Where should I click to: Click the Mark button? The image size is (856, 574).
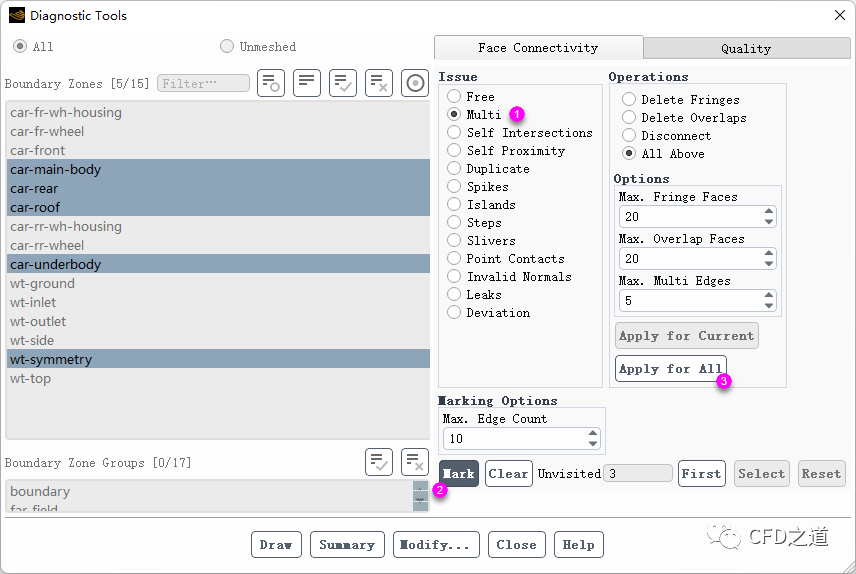click(459, 474)
